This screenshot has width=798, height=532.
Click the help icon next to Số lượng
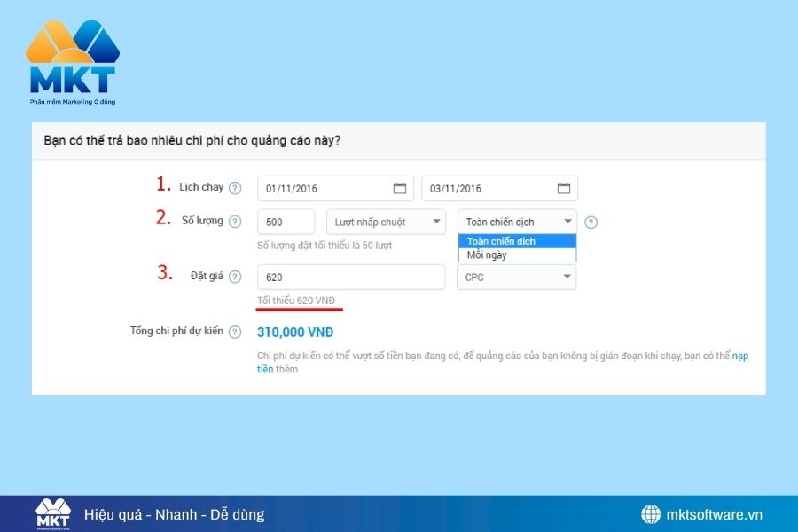coord(233,221)
